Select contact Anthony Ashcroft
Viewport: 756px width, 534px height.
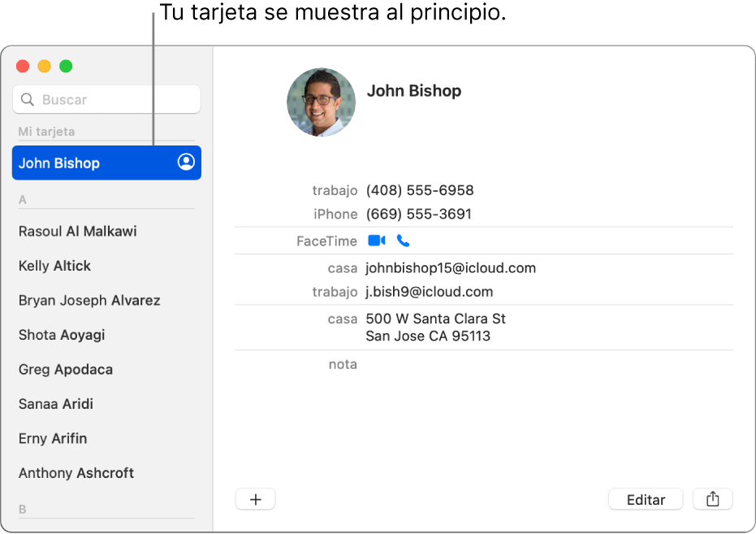pyautogui.click(x=76, y=472)
